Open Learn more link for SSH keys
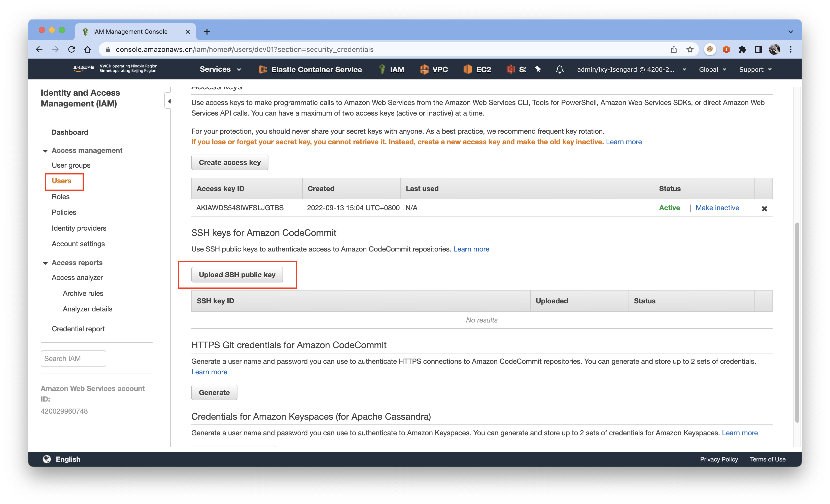Viewport: 830px width, 504px height. [x=471, y=249]
